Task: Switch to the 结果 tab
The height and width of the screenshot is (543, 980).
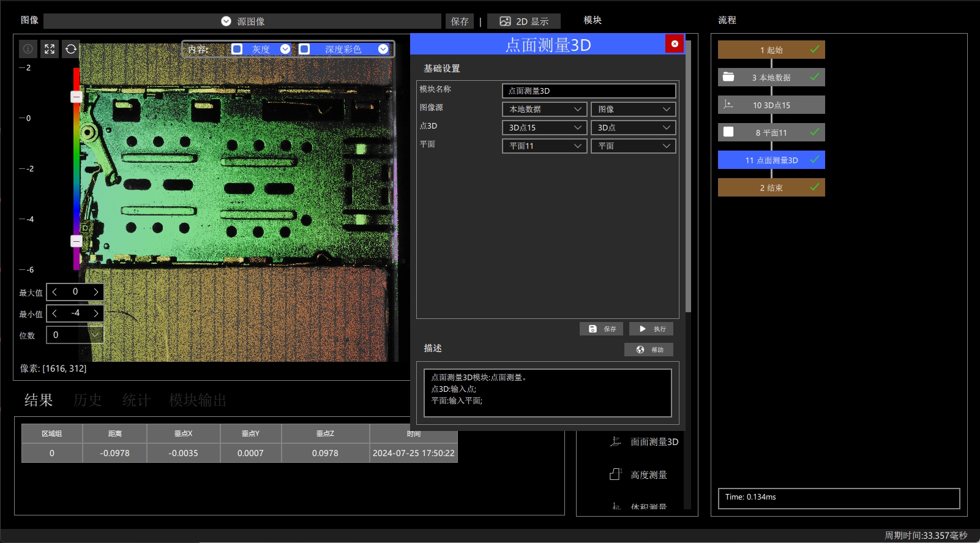Action: click(x=39, y=400)
